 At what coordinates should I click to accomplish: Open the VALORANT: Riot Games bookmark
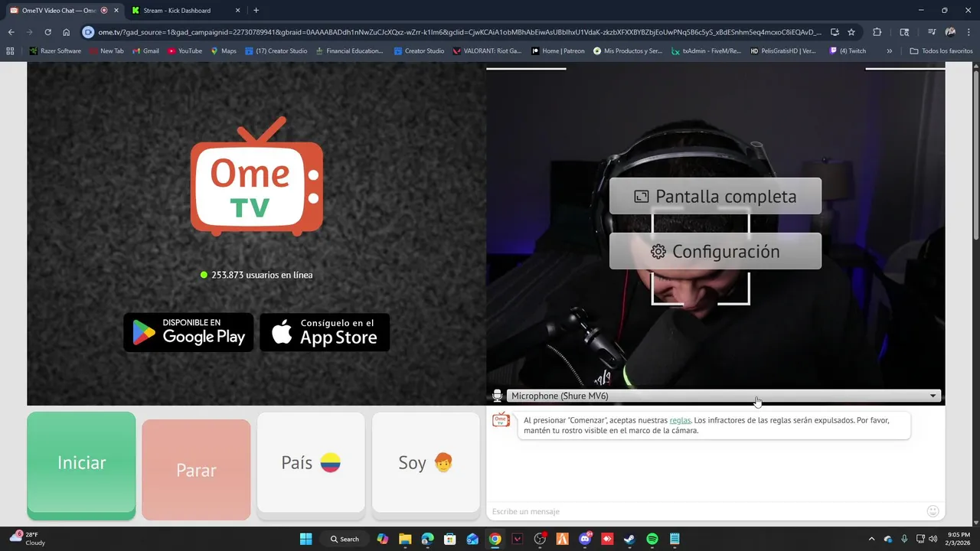(488, 51)
